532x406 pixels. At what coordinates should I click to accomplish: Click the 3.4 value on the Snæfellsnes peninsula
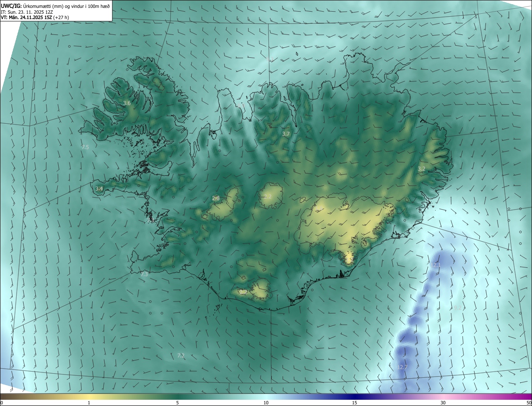pos(99,189)
